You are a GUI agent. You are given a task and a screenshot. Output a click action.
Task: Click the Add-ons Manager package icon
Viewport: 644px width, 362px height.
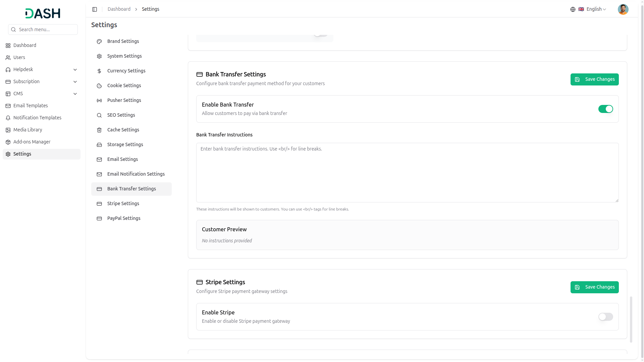coord(8,142)
